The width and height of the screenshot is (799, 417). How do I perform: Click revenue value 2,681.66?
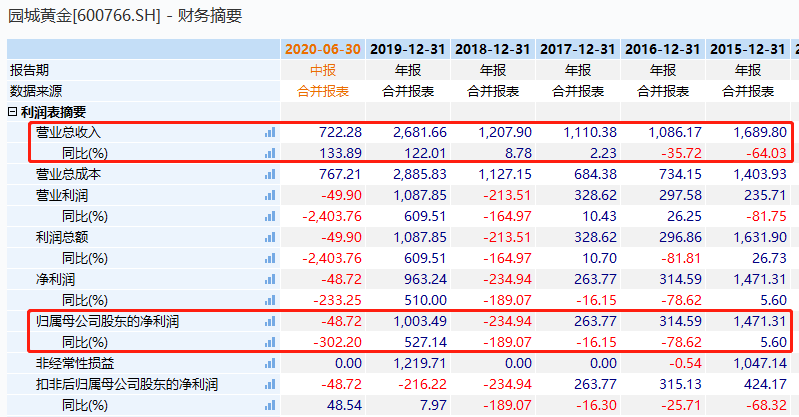pos(420,133)
